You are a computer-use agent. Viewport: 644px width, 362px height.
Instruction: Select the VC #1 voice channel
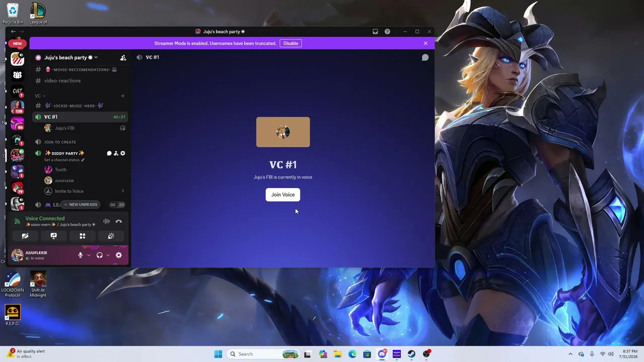80,117
